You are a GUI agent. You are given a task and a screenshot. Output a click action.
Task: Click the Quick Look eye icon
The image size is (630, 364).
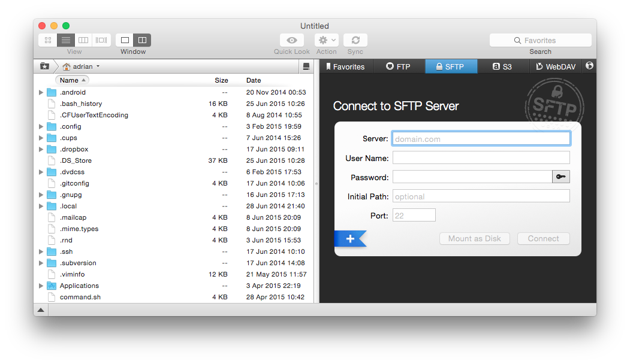(x=292, y=40)
